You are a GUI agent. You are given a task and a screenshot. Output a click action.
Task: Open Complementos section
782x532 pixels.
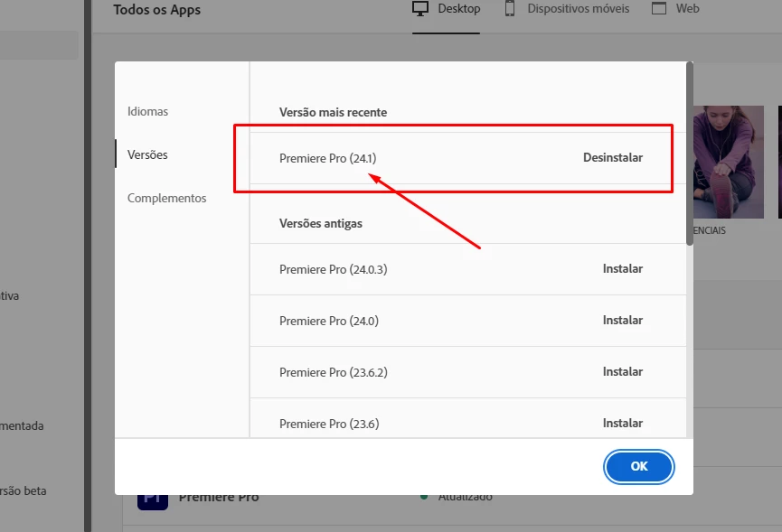point(166,198)
